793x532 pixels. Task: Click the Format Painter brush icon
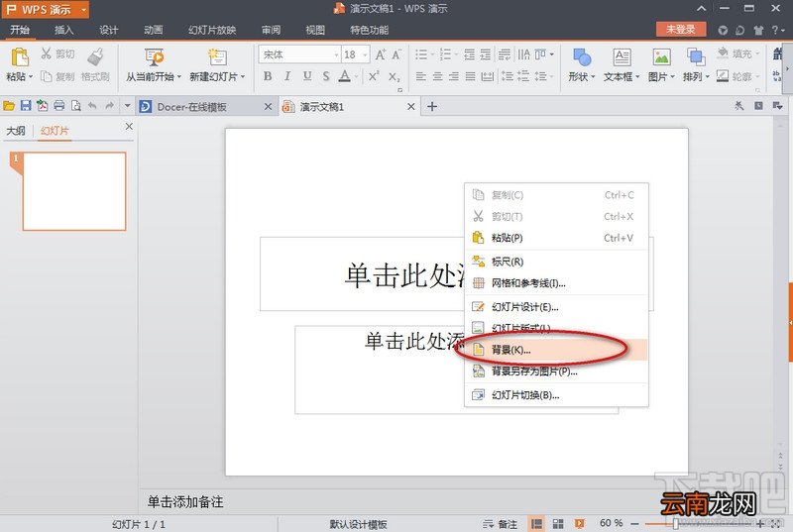pos(95,57)
